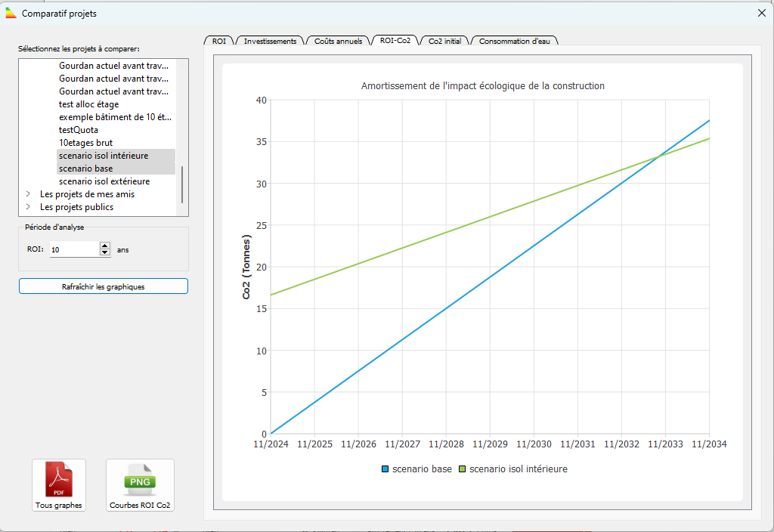Switch to Consommation d'eau tab

(x=514, y=41)
